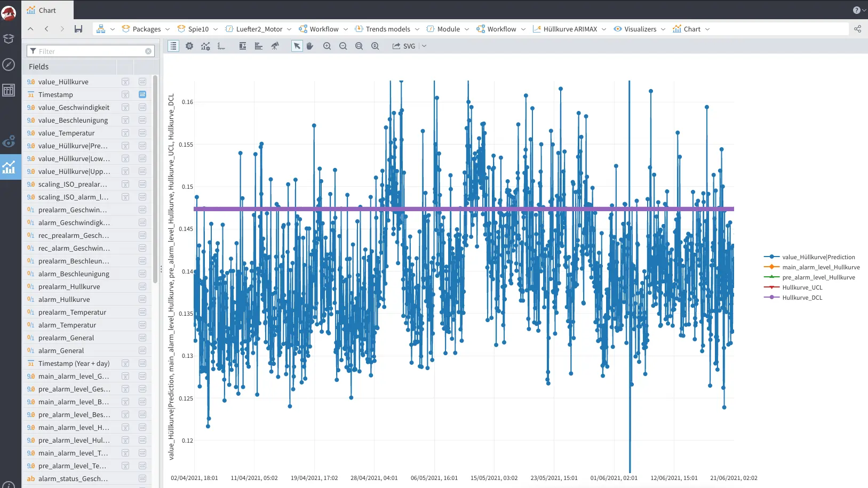Screen dimensions: 868x488
Task: Expand the dropdown after Packages breadcrumb
Action: tap(168, 29)
